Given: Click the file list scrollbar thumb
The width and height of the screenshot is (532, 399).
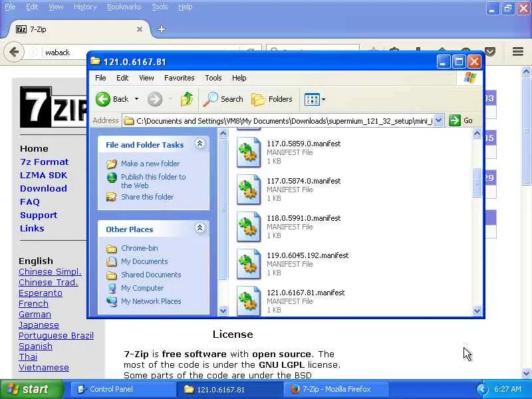Looking at the screenshot, I should coord(477,182).
